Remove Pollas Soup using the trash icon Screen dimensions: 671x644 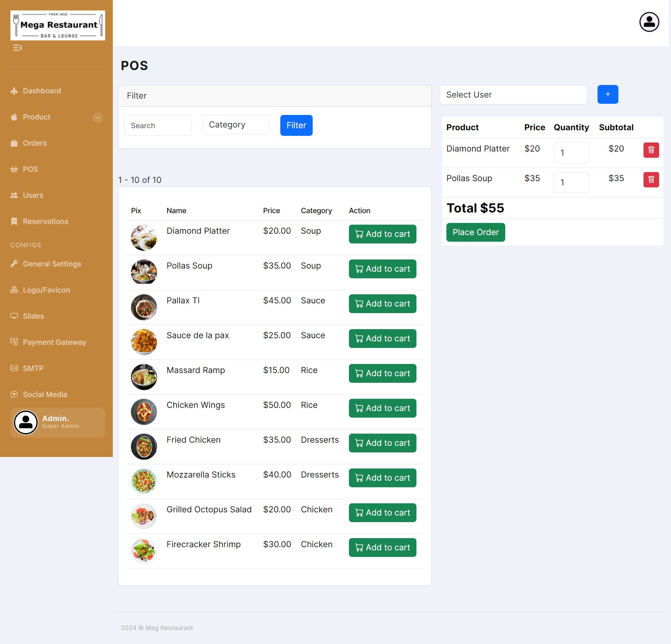650,180
